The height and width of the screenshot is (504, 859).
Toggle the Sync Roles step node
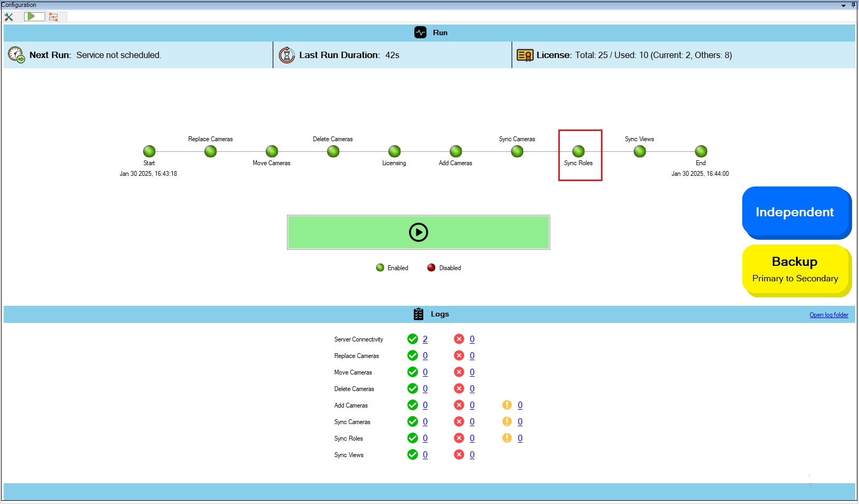click(x=579, y=151)
